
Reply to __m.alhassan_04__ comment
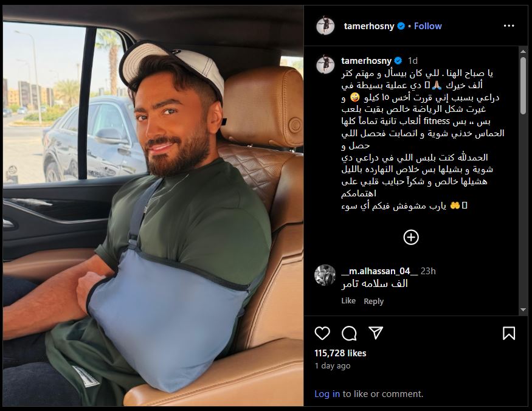[x=373, y=301]
